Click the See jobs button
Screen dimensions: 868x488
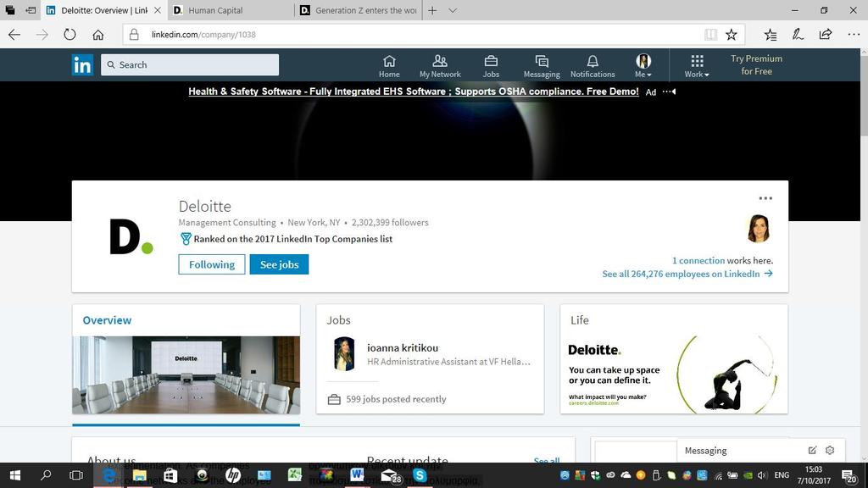[x=279, y=264]
